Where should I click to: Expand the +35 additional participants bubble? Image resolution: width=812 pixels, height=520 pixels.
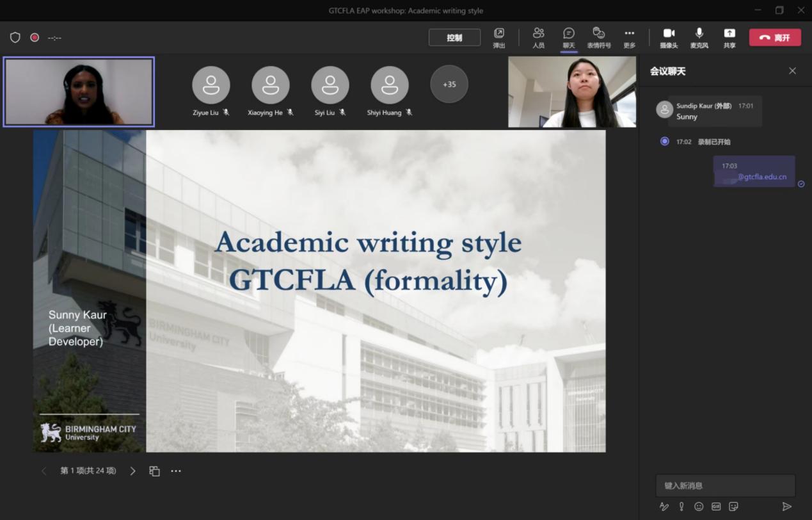click(449, 84)
